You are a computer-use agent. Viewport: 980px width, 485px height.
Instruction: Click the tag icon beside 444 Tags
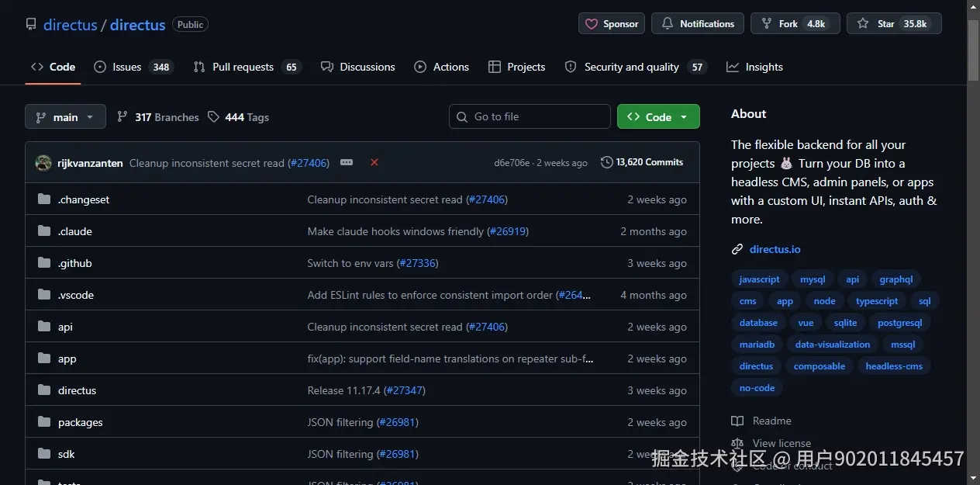[214, 117]
